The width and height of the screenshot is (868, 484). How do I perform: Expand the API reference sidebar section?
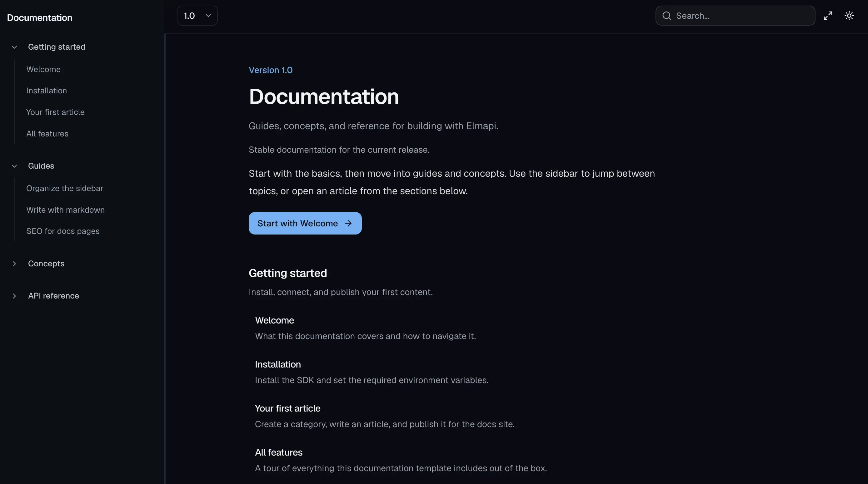click(x=14, y=296)
